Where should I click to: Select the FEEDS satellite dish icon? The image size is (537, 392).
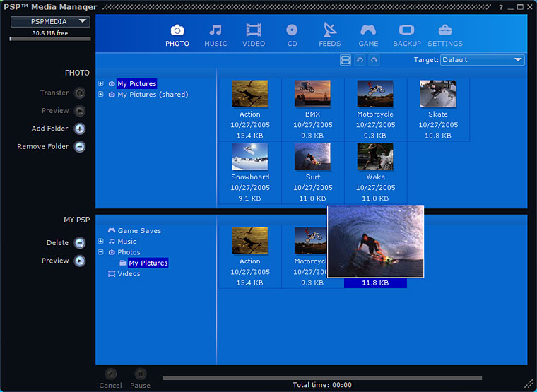point(330,30)
